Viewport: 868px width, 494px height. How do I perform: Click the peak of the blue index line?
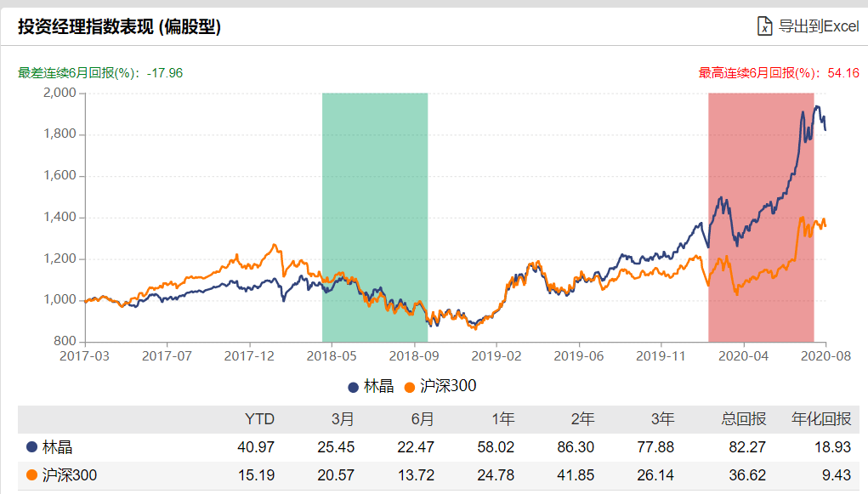[817, 106]
